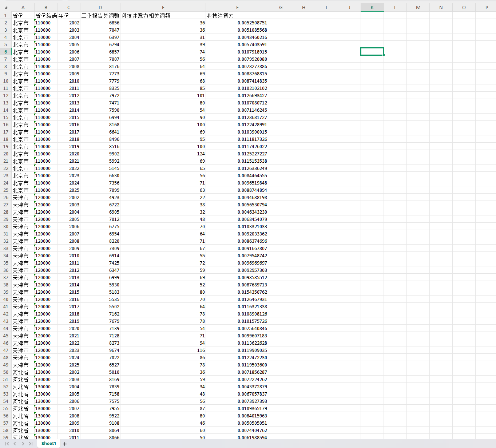This screenshot has width=496, height=448.
Task: Select column F header
Action: tap(238, 8)
